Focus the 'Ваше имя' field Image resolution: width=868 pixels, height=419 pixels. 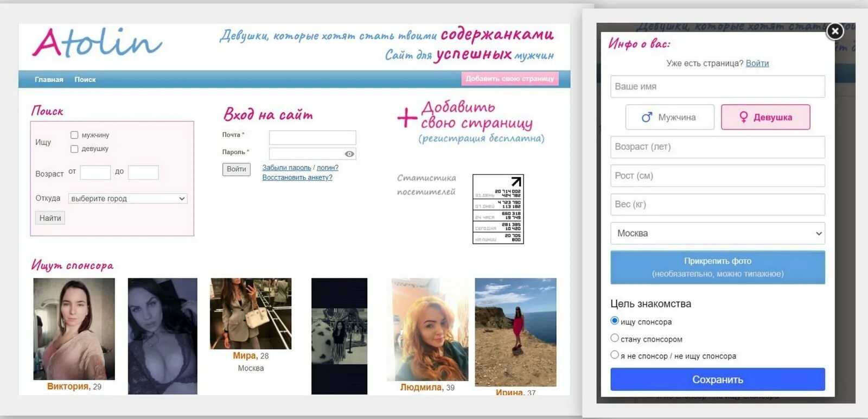click(718, 86)
